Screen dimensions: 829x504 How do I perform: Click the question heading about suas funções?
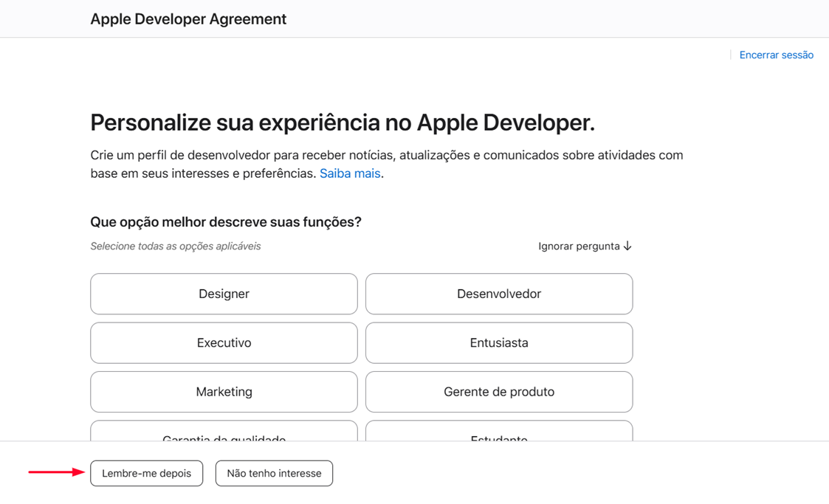click(226, 222)
